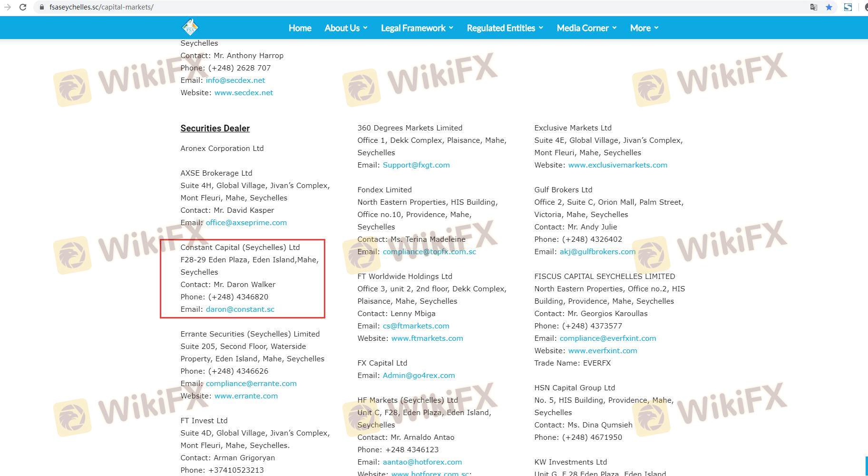This screenshot has width=868, height=476.
Task: Open the Legal Framework menu
Action: point(417,28)
